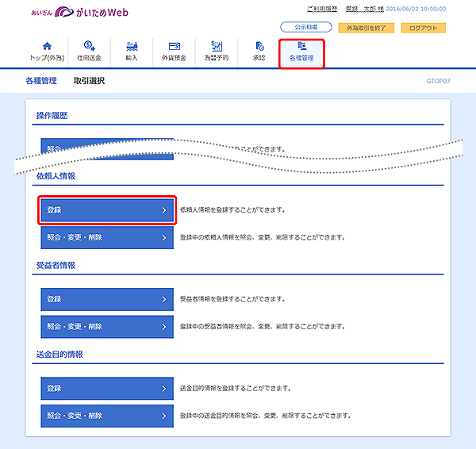The height and width of the screenshot is (449, 476).
Task: Click text 送金目的情報を登録することができます。
Action: 236,389
